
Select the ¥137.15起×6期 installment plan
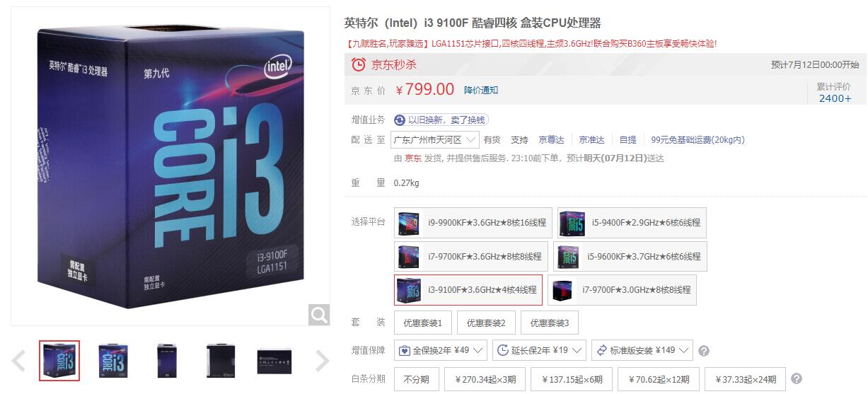572,379
